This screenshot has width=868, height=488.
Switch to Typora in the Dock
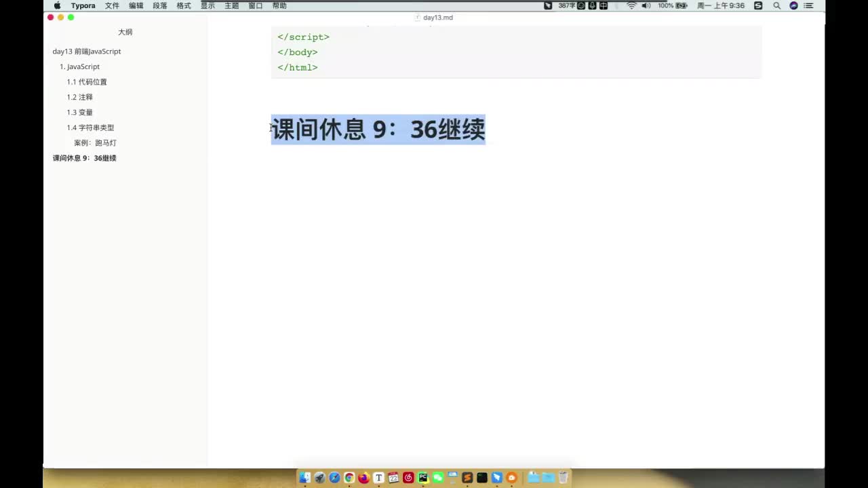(379, 478)
